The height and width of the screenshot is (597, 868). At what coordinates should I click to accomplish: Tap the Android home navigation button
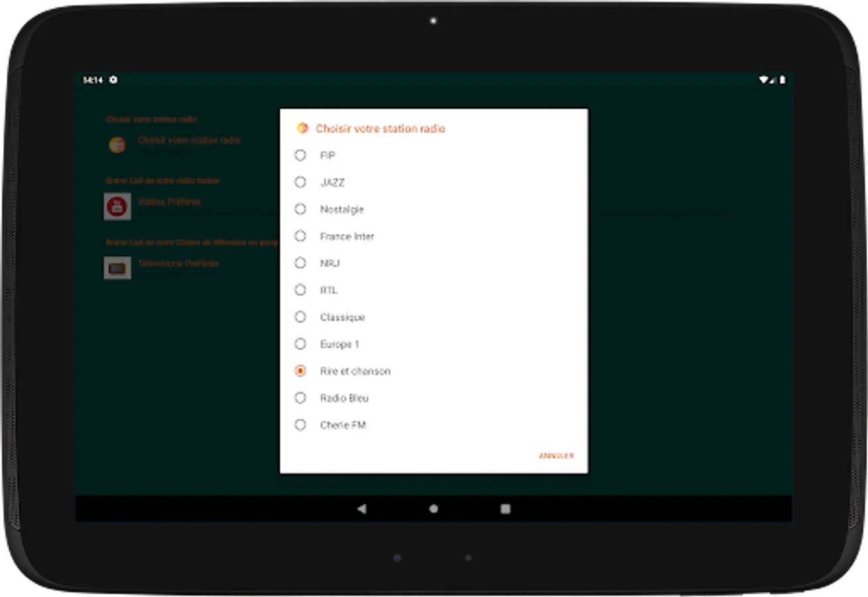434,509
